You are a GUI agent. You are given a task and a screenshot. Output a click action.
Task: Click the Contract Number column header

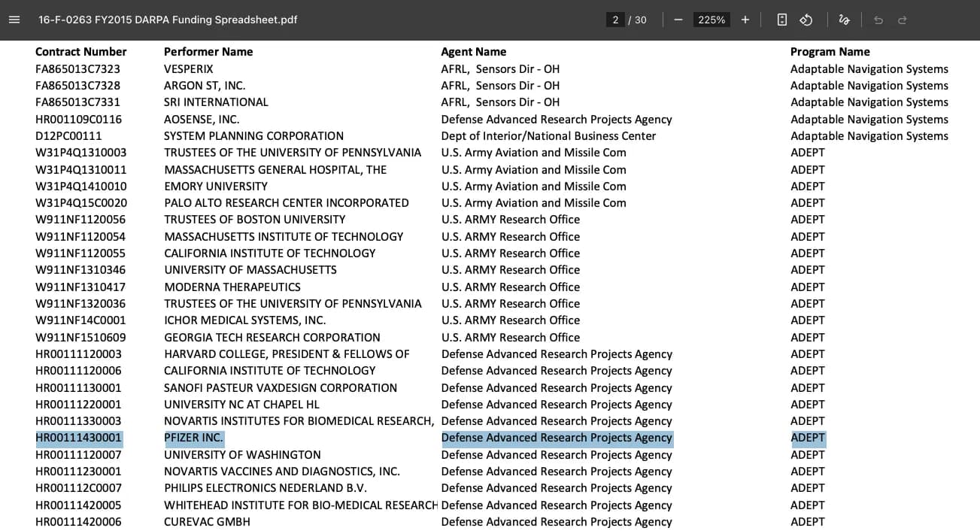click(x=81, y=52)
